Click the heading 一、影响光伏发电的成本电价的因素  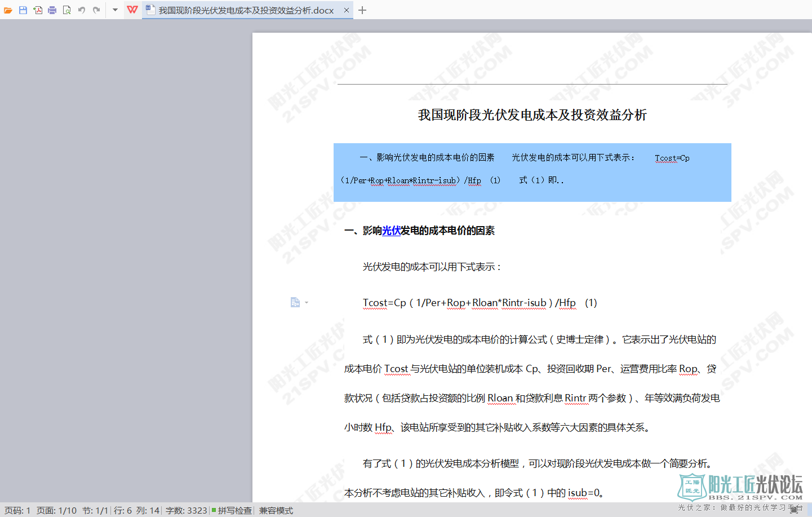click(x=419, y=231)
